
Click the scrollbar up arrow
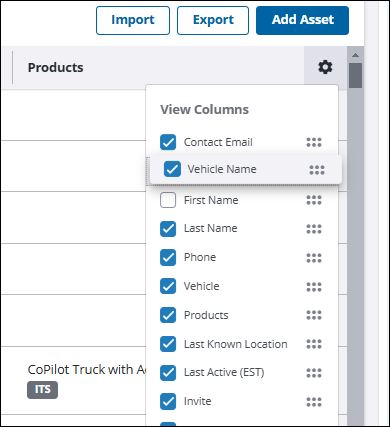click(356, 55)
